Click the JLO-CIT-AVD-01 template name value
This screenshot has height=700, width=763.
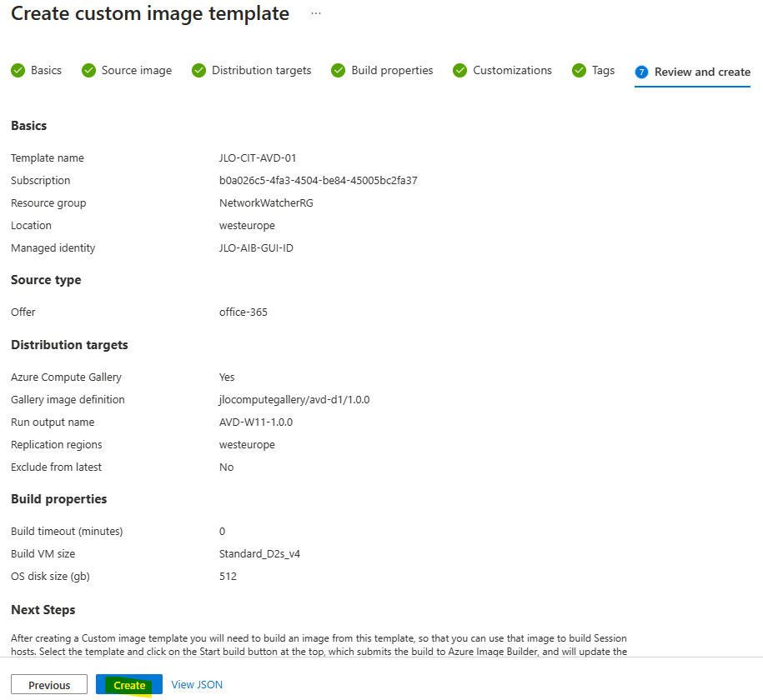pos(258,158)
